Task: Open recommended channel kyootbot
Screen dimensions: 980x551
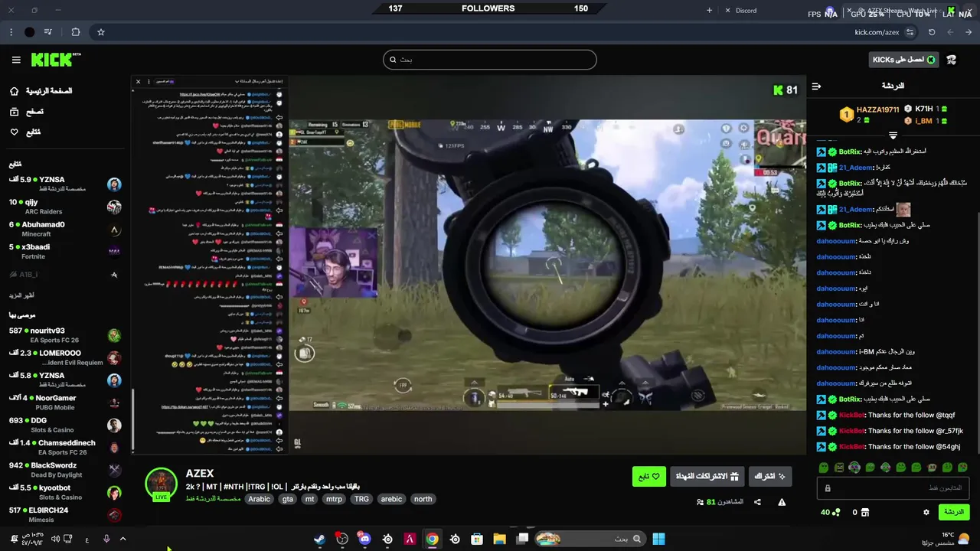Action: coord(67,492)
